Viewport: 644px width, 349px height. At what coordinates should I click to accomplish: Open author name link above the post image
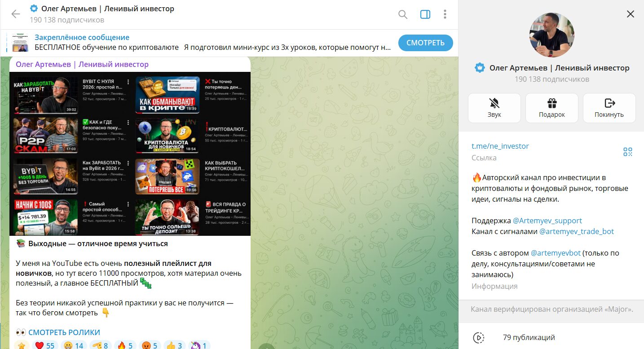82,64
